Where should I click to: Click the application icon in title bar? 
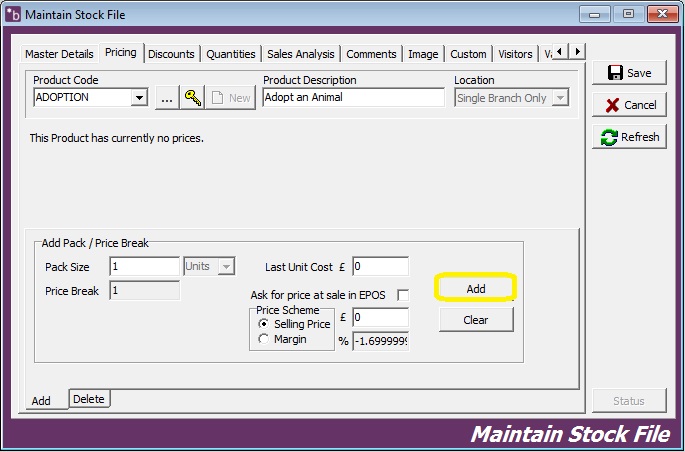[13, 14]
